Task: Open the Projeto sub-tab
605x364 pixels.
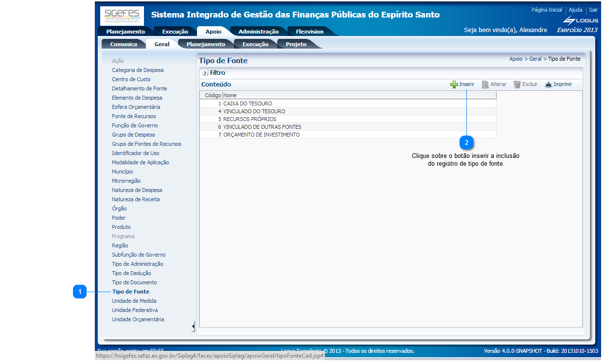Action: click(296, 44)
